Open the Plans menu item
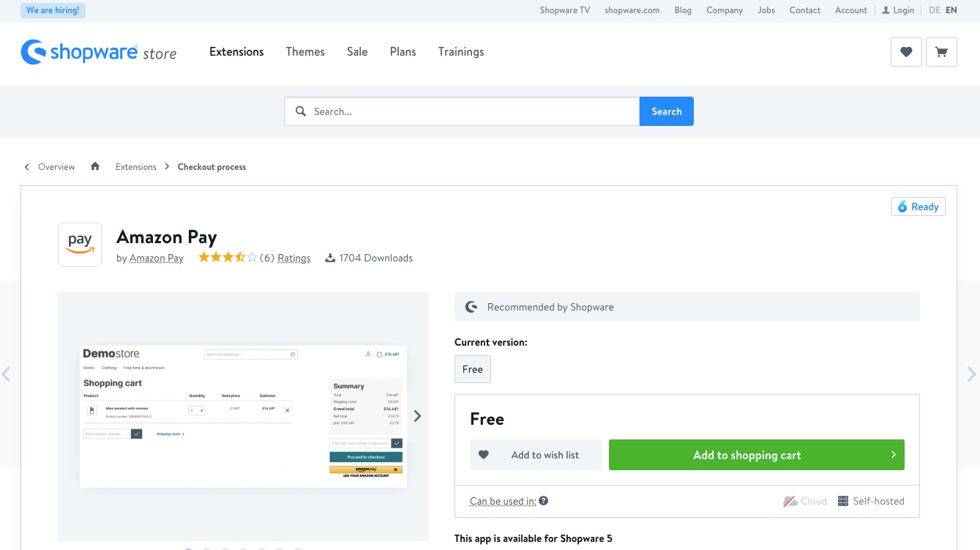This screenshot has width=980, height=550. [403, 52]
